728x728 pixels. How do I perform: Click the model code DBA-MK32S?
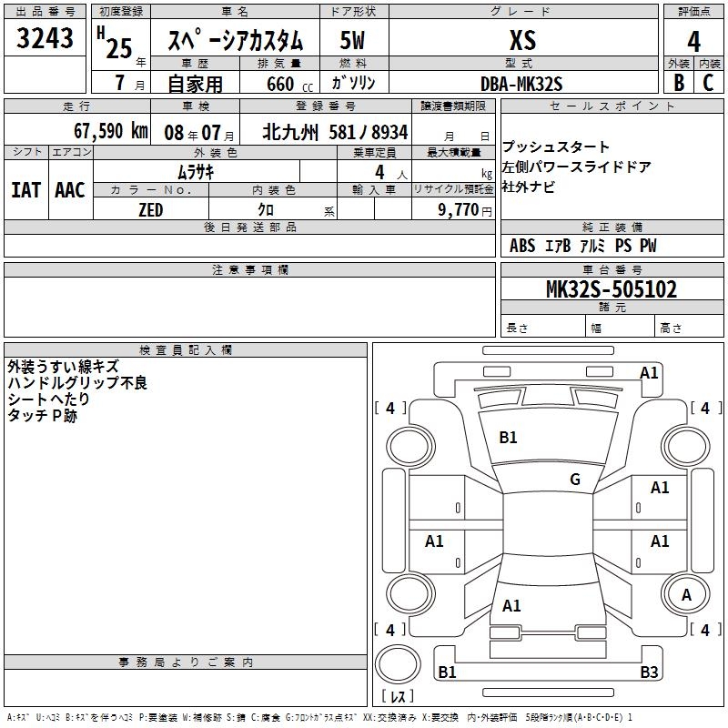tap(522, 84)
